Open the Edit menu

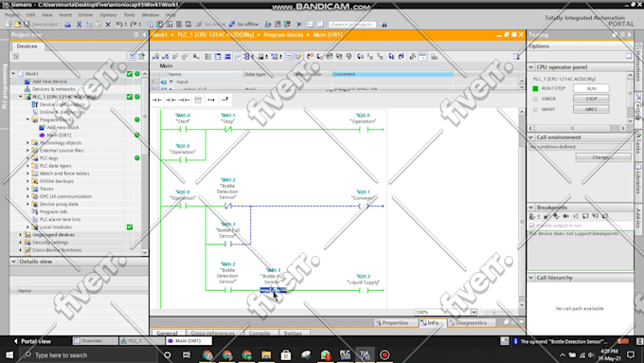click(x=31, y=15)
